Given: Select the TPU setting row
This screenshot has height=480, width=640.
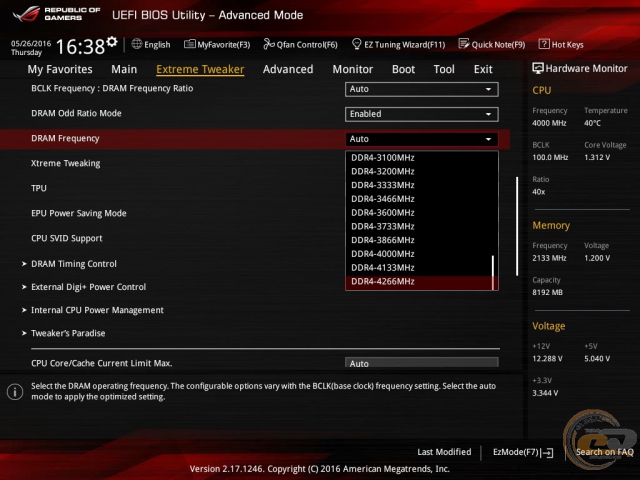Looking at the screenshot, I should [39, 188].
